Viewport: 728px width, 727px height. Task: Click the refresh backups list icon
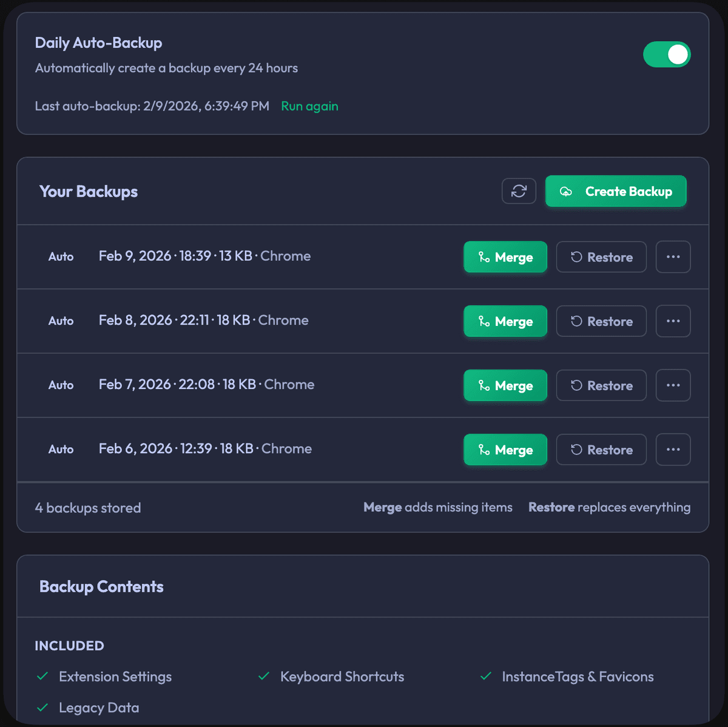(x=519, y=191)
